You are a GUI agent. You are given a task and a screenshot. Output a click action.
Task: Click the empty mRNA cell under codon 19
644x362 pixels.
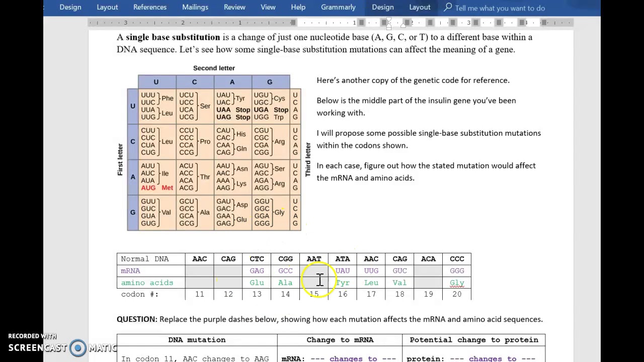(428, 271)
